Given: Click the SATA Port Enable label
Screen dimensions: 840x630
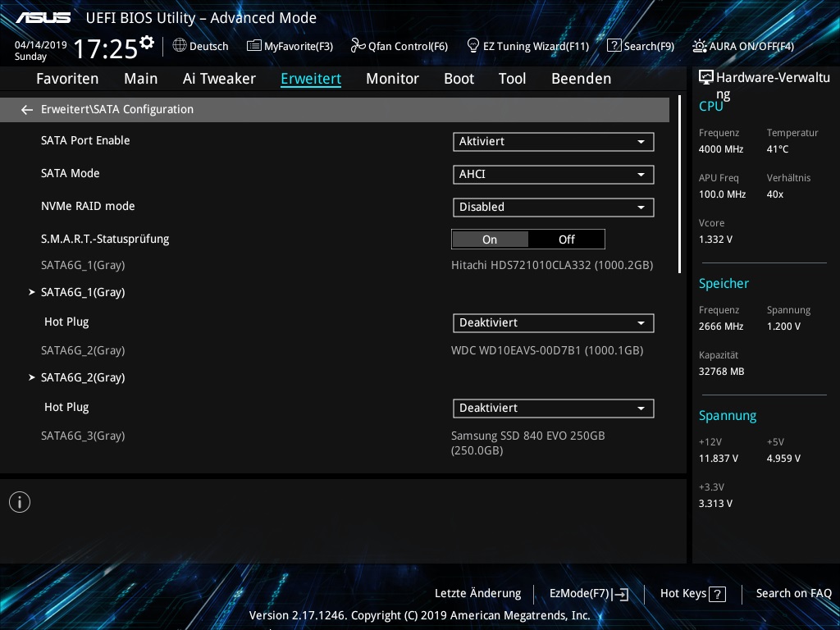Looking at the screenshot, I should [85, 140].
